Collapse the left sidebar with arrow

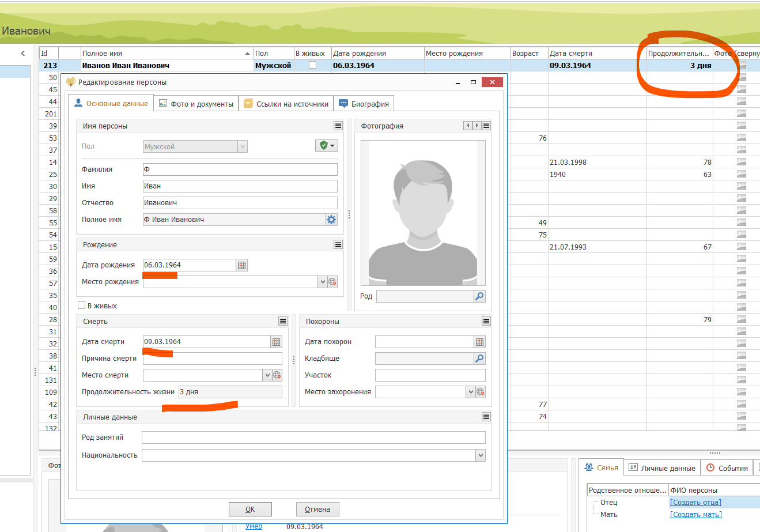coord(22,54)
